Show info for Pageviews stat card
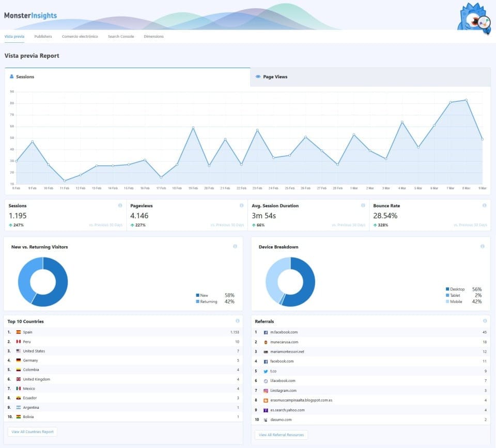Image resolution: width=496 pixels, height=448 pixels. point(241,205)
